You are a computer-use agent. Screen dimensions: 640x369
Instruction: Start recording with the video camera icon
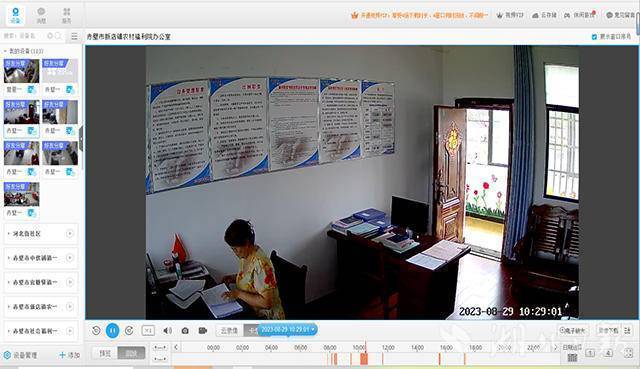(202, 330)
